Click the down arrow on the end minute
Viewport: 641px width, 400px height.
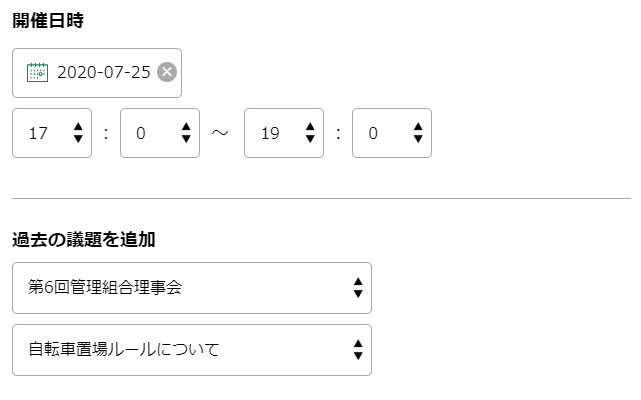point(418,140)
